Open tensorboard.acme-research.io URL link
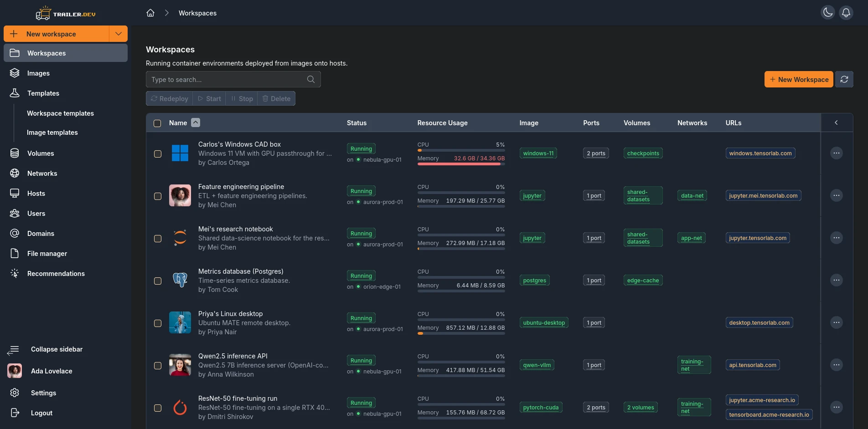 point(769,414)
